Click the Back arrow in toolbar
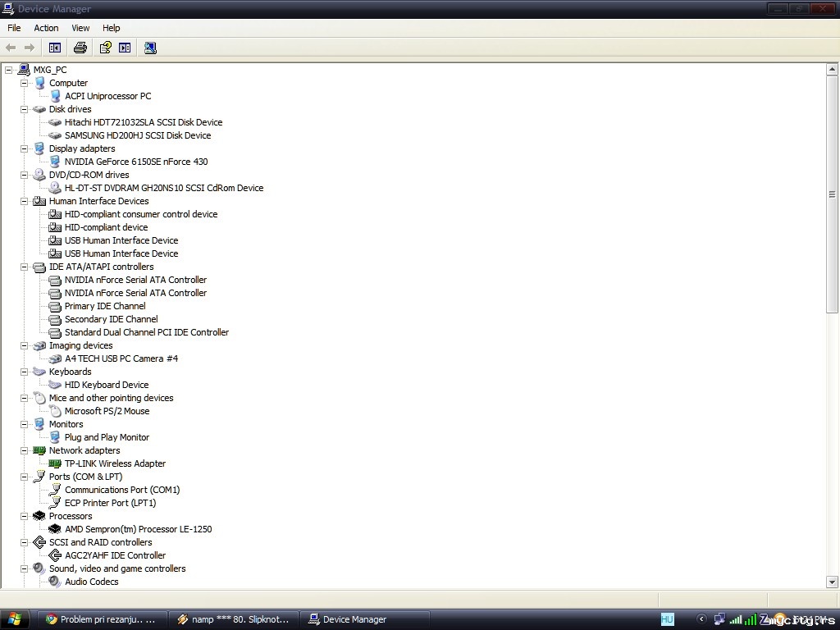This screenshot has height=630, width=840. [11, 48]
